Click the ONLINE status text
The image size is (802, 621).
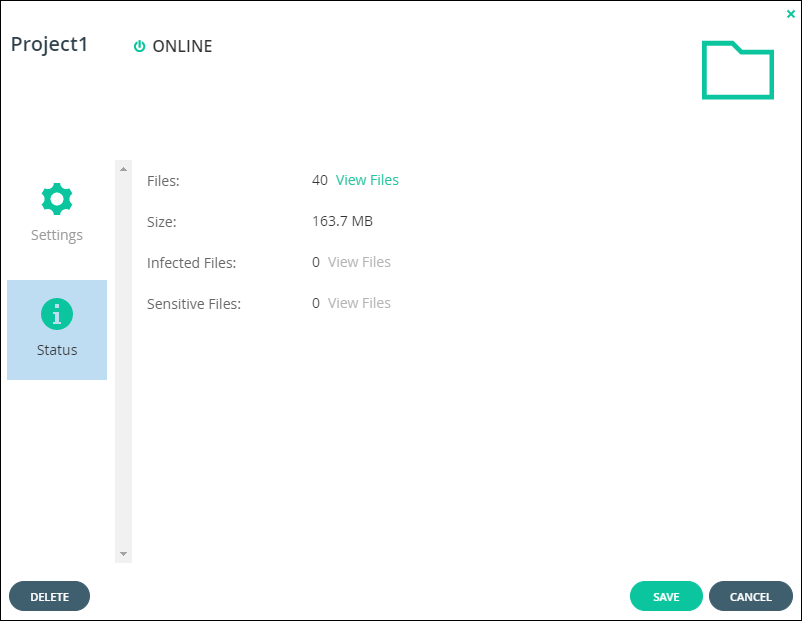(182, 46)
